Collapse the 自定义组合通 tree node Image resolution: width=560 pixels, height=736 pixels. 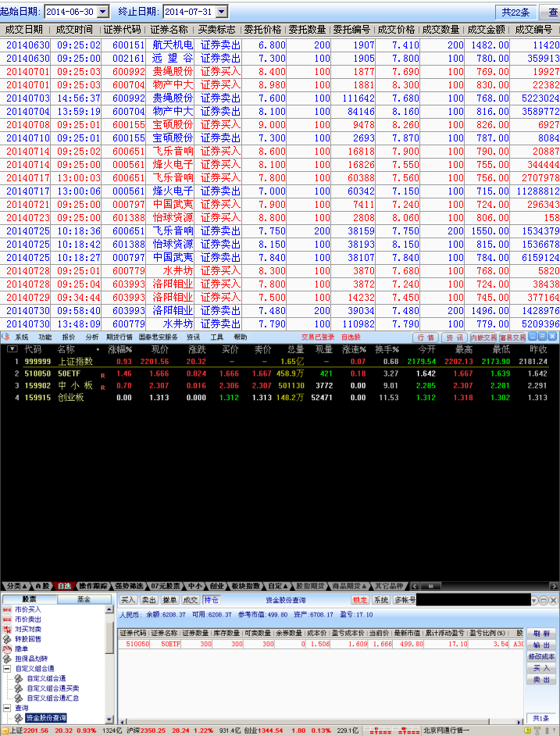7,669
